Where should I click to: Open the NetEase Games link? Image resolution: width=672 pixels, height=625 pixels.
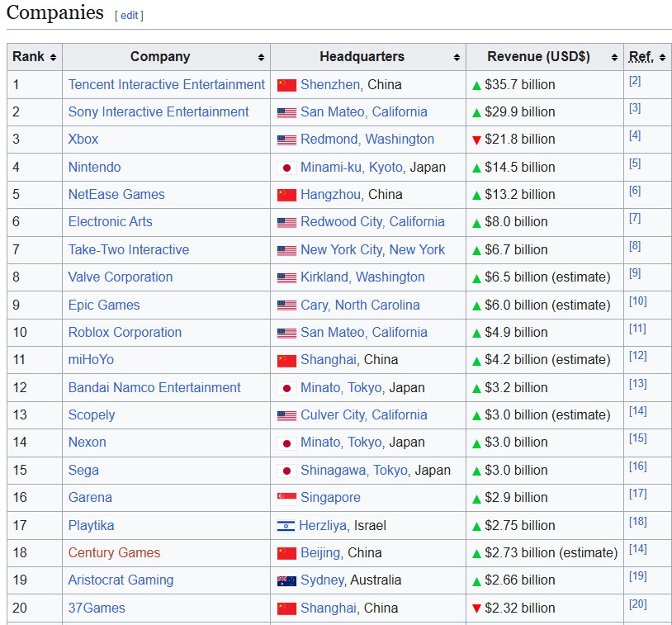point(116,195)
